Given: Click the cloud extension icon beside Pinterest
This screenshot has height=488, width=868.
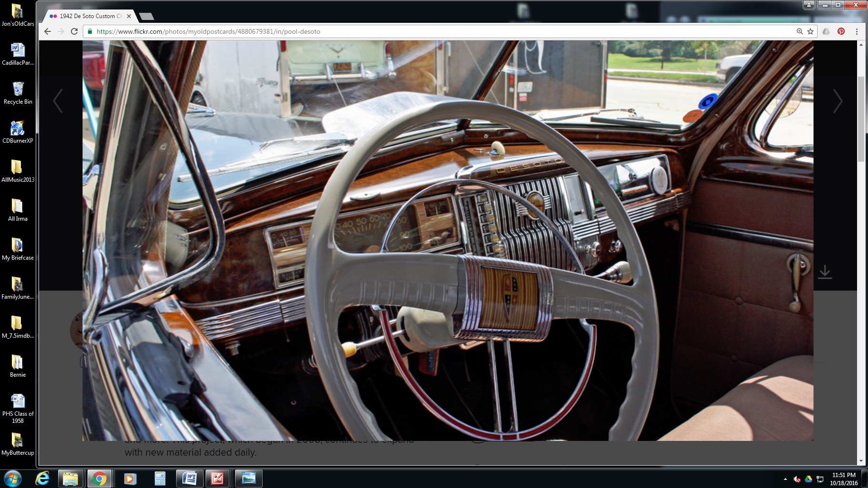Looking at the screenshot, I should [827, 31].
